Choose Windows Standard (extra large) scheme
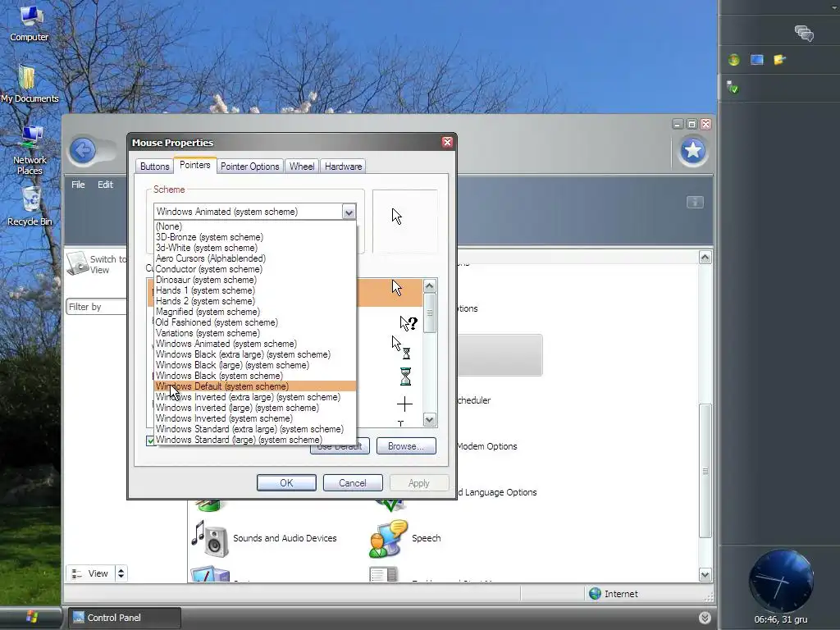This screenshot has height=630, width=840. pos(255,429)
